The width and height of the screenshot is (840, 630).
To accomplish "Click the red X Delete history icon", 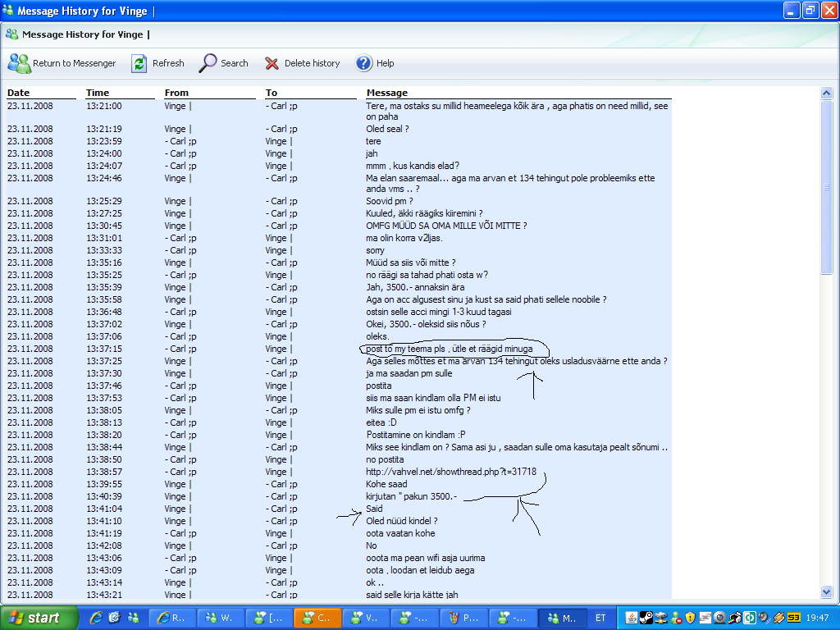I will click(x=272, y=63).
